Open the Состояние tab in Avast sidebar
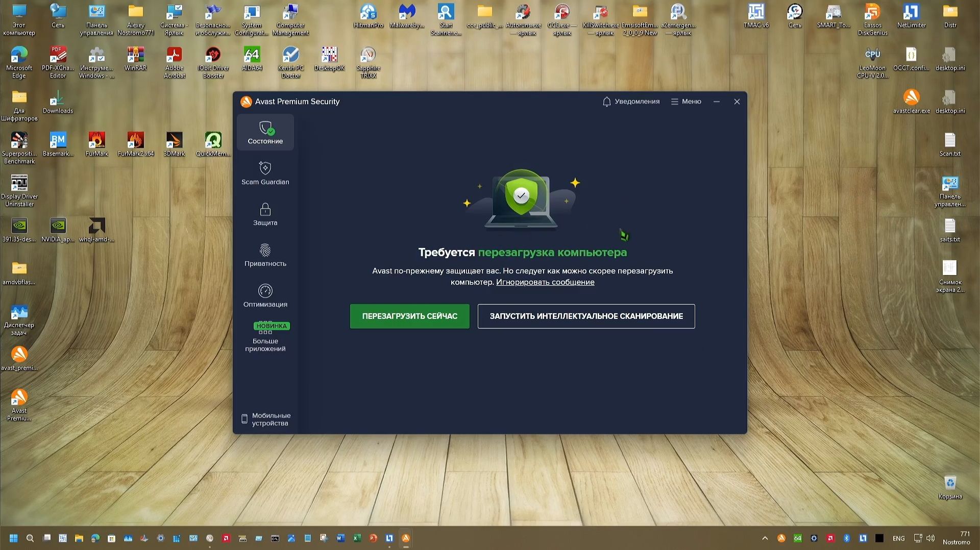980x550 pixels. pyautogui.click(x=265, y=132)
